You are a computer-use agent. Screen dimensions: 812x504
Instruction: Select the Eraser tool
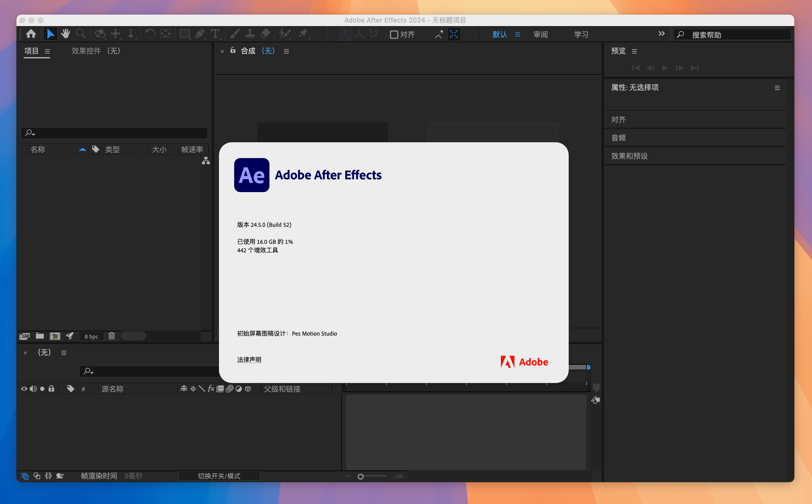(x=265, y=34)
